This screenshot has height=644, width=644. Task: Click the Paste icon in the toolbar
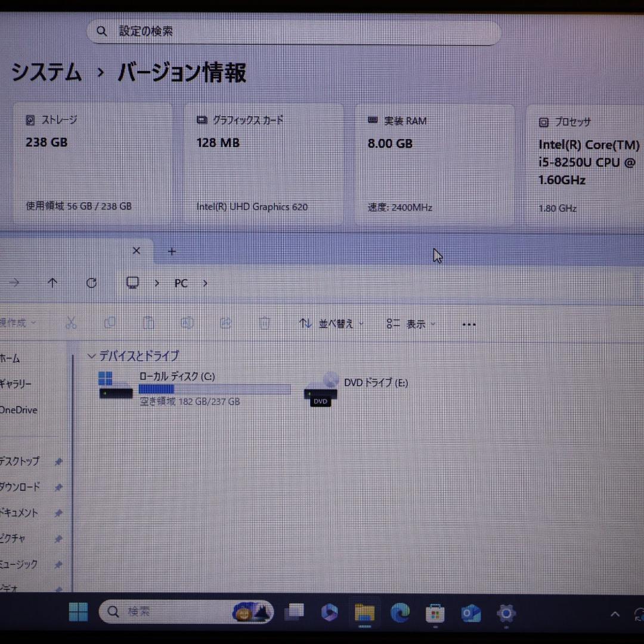click(148, 322)
